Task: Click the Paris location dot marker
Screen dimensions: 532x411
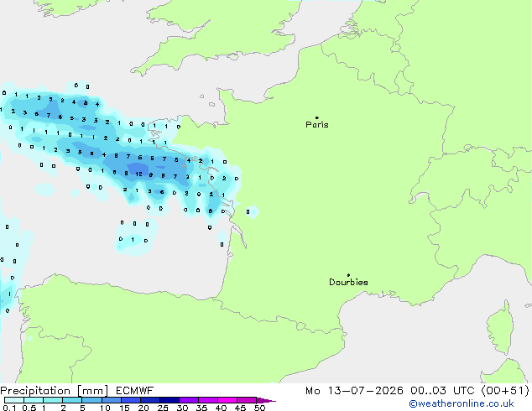Action: coord(317,117)
